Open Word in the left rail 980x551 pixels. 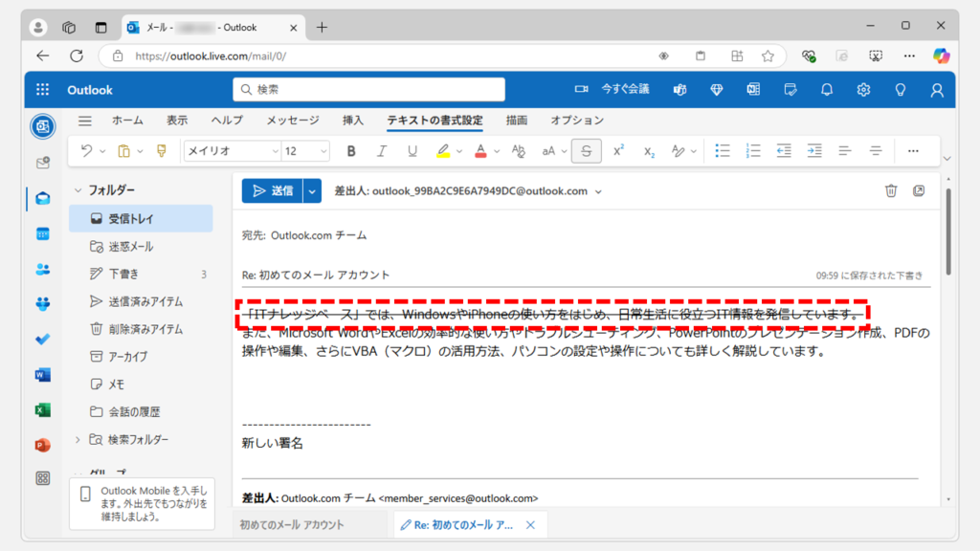pyautogui.click(x=42, y=375)
